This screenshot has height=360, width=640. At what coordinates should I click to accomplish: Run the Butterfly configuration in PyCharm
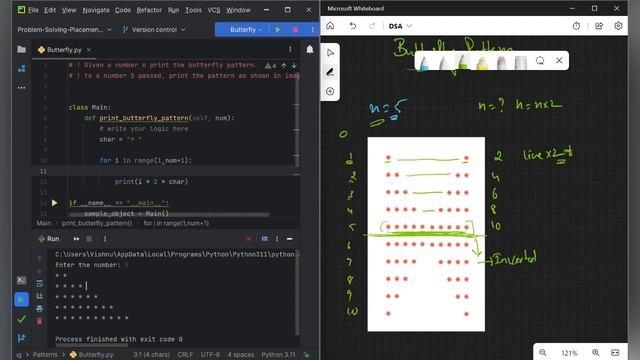(278, 29)
